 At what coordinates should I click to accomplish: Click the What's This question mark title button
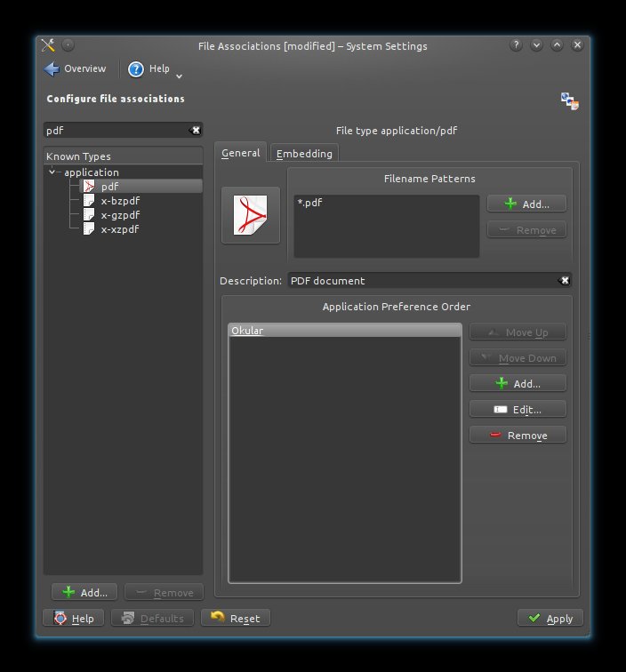pos(516,45)
